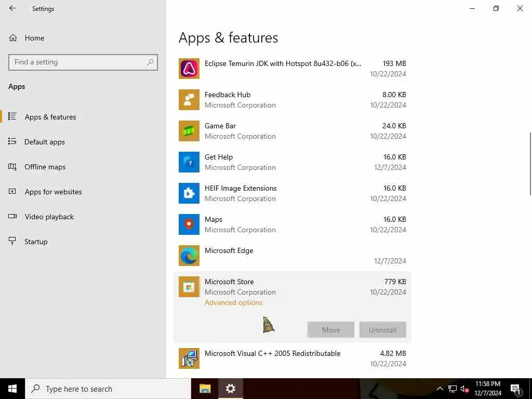Open File Explorer from the taskbar
This screenshot has height=399, width=532.
tap(205, 389)
